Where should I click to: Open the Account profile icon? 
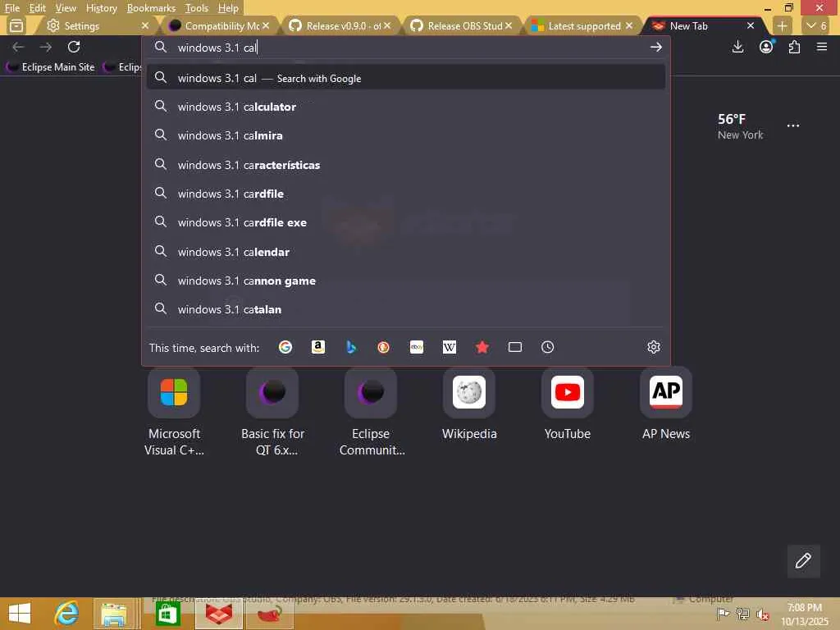coord(767,47)
